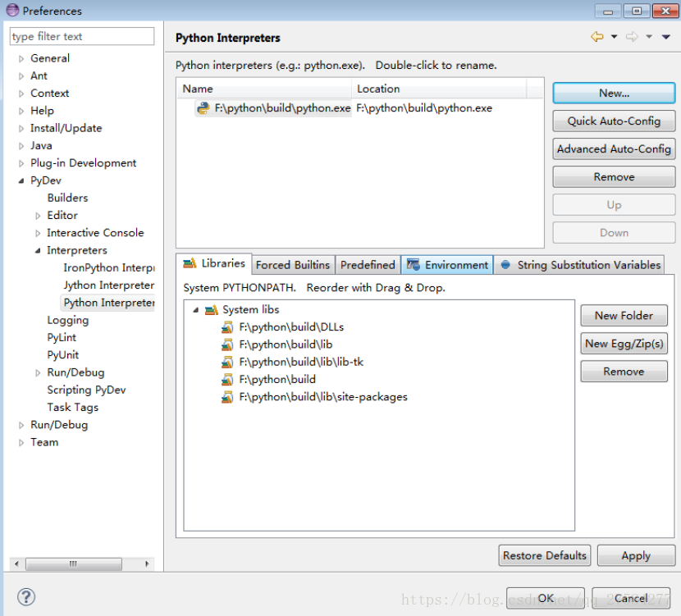Screen dimensions: 681x616
Task: Click the icon next to F:\python\build entry
Action: [x=227, y=380]
